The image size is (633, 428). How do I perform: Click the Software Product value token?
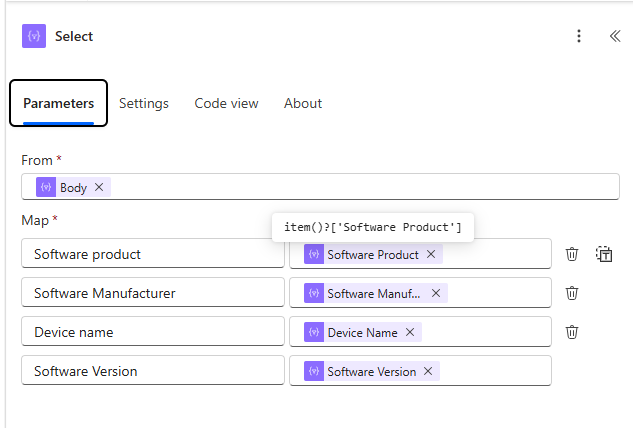point(373,254)
